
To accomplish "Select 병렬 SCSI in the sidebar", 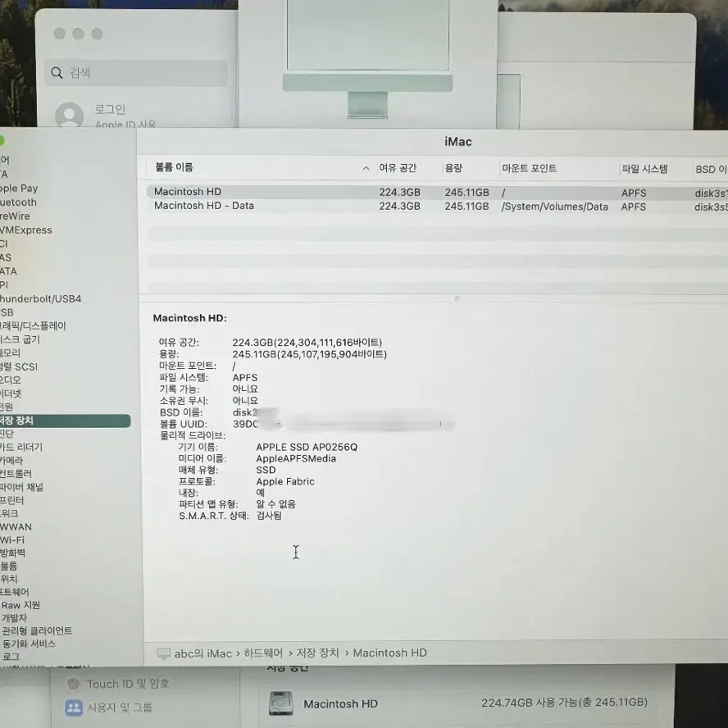I will click(x=19, y=366).
